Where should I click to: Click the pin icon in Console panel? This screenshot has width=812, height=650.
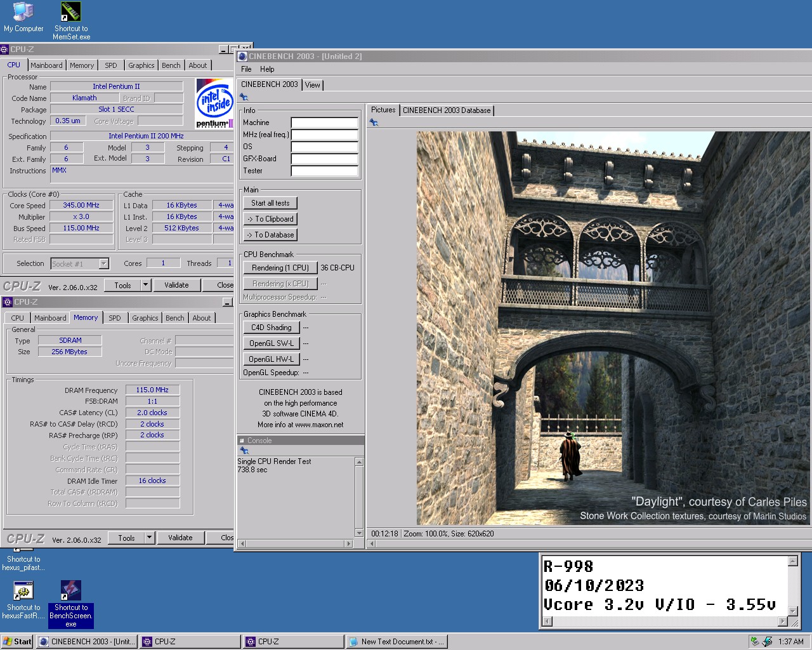pyautogui.click(x=244, y=451)
